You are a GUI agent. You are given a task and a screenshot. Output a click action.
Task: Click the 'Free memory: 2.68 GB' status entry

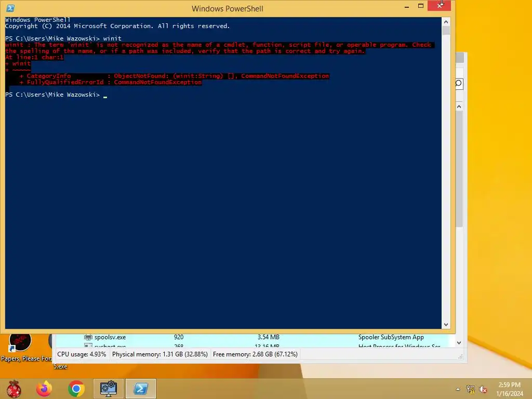tap(255, 354)
